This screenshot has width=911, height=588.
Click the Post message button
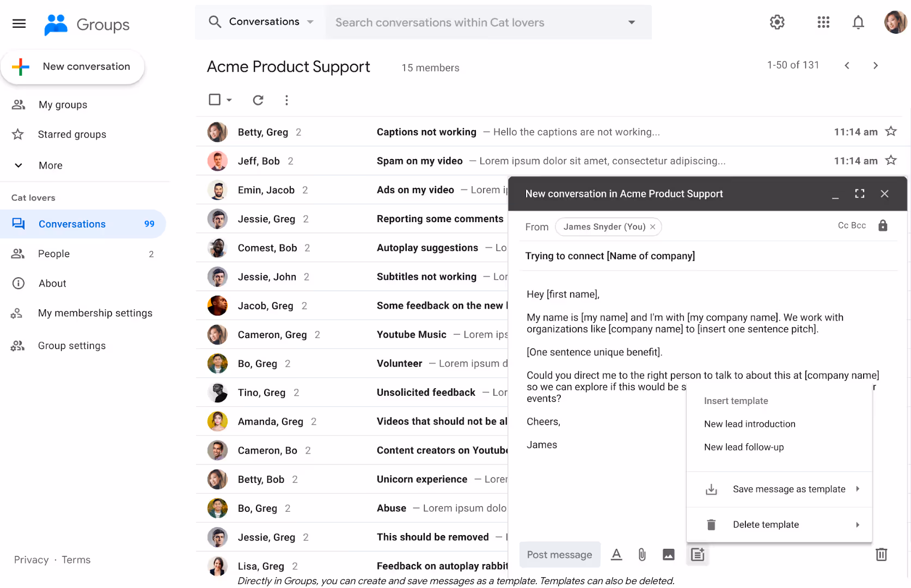[560, 555]
